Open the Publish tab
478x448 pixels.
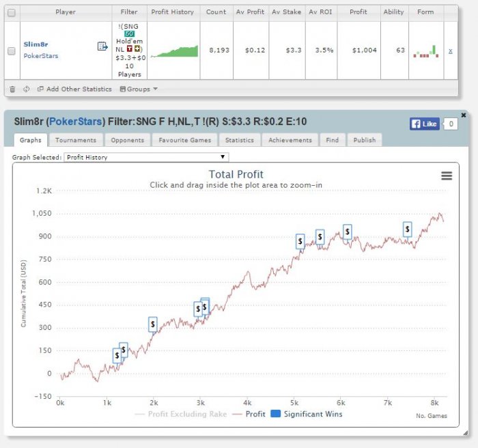coord(365,140)
